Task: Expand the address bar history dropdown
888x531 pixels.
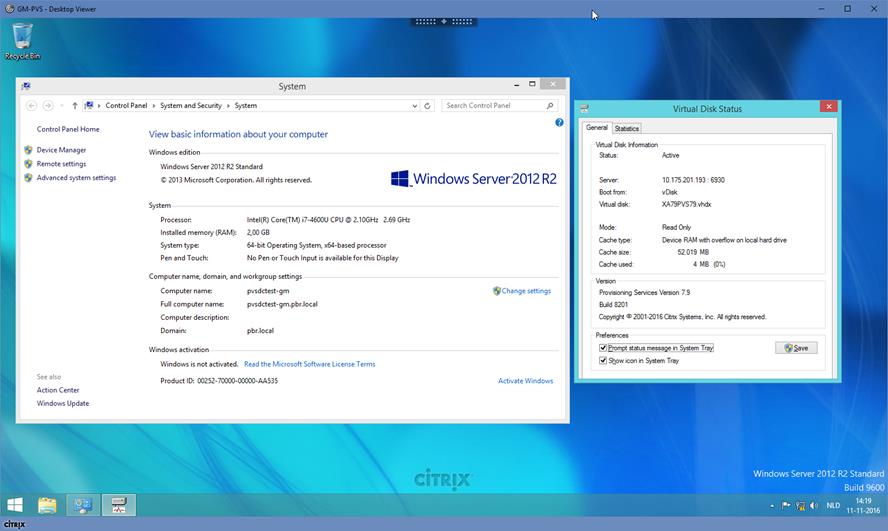Action: click(415, 106)
